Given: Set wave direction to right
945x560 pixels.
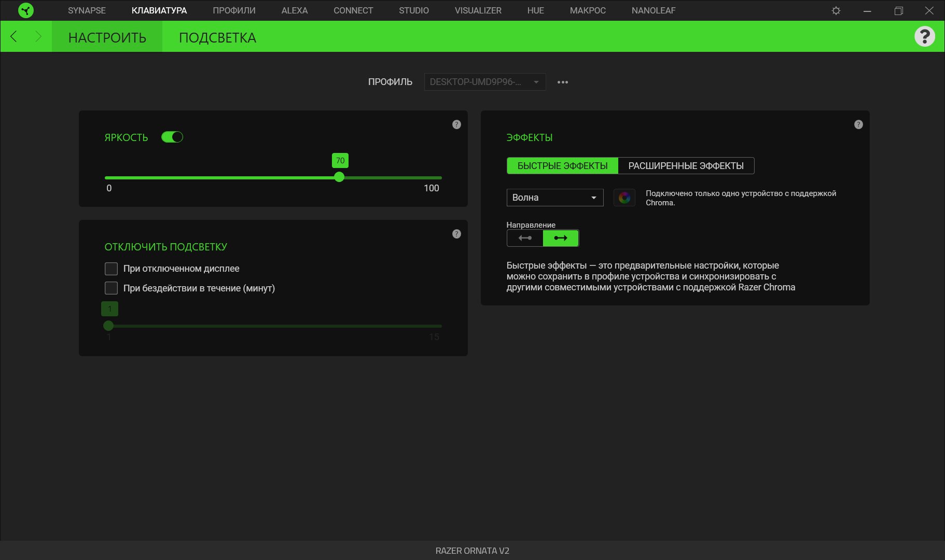Looking at the screenshot, I should point(561,238).
